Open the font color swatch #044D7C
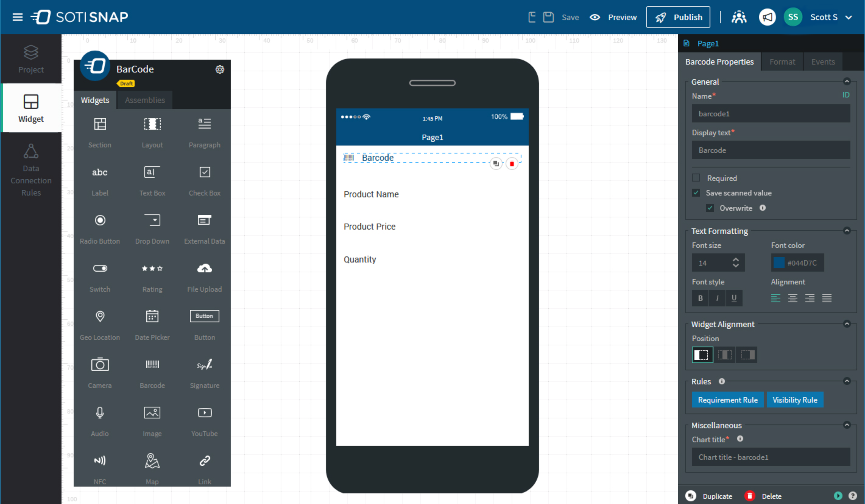 (x=779, y=263)
